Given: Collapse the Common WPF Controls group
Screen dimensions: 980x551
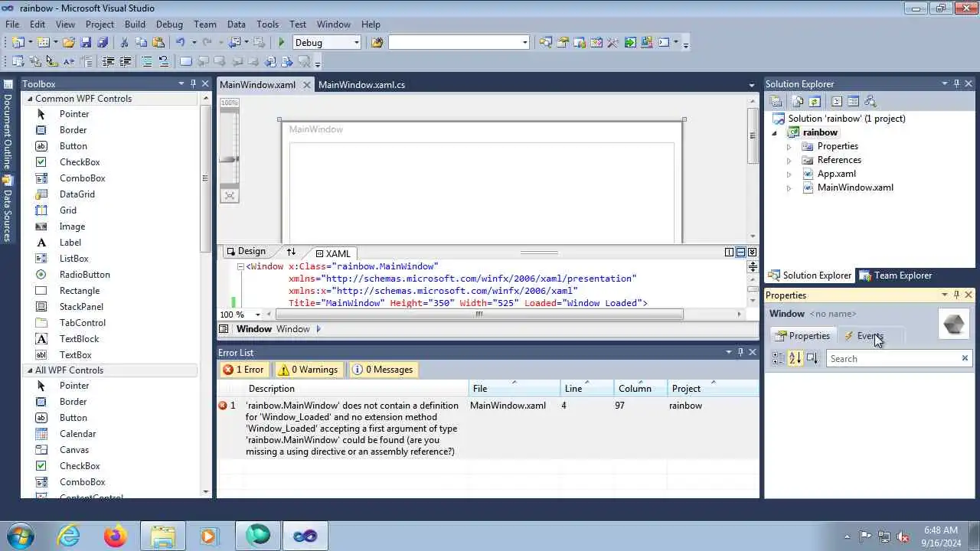Looking at the screenshot, I should [x=31, y=99].
